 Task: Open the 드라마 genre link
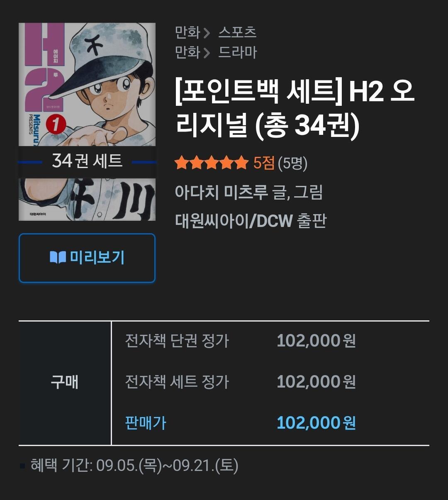click(x=238, y=53)
